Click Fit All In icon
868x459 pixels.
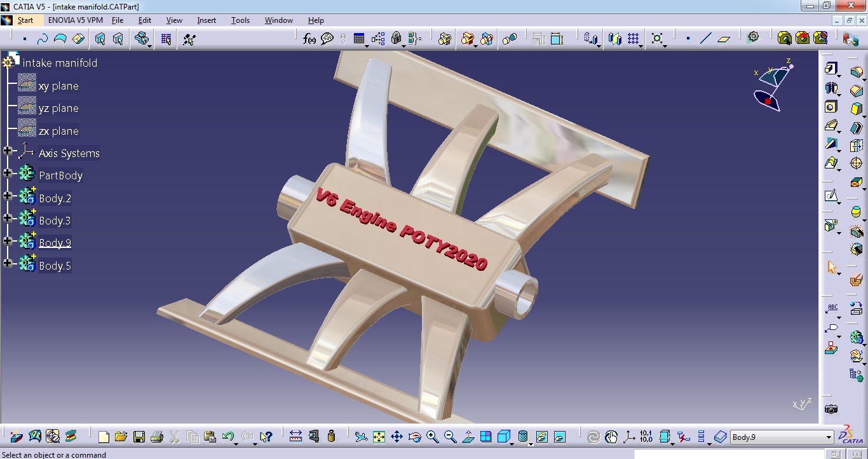pyautogui.click(x=379, y=436)
